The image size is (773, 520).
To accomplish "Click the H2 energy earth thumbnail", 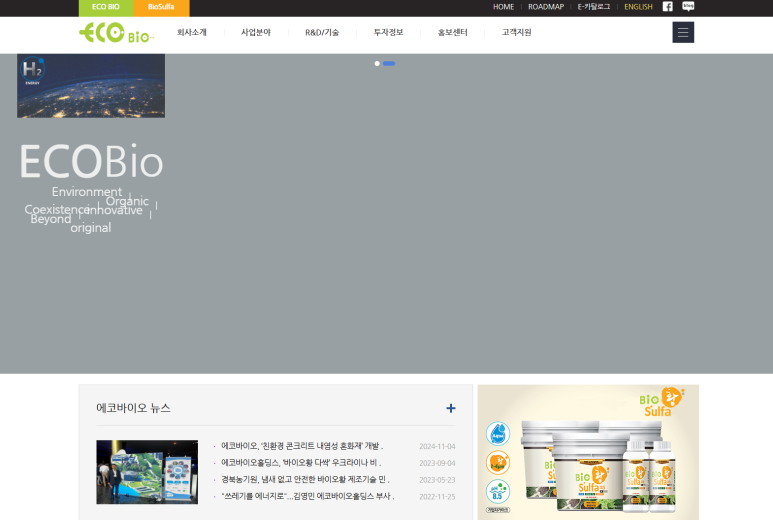I will [x=91, y=86].
